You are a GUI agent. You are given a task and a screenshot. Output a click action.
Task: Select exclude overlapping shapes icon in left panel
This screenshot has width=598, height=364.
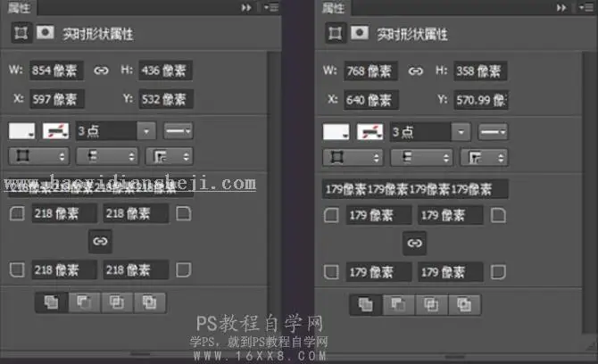click(x=150, y=302)
